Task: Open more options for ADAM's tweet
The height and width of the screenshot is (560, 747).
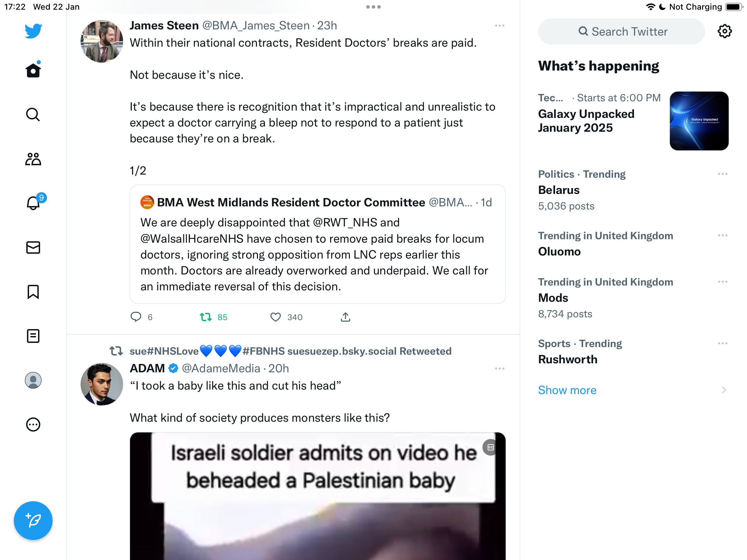Action: click(500, 368)
